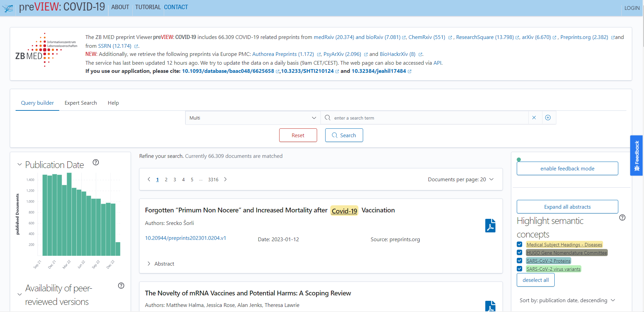Clear the search term with X icon
Image resolution: width=644 pixels, height=312 pixels.
click(534, 118)
